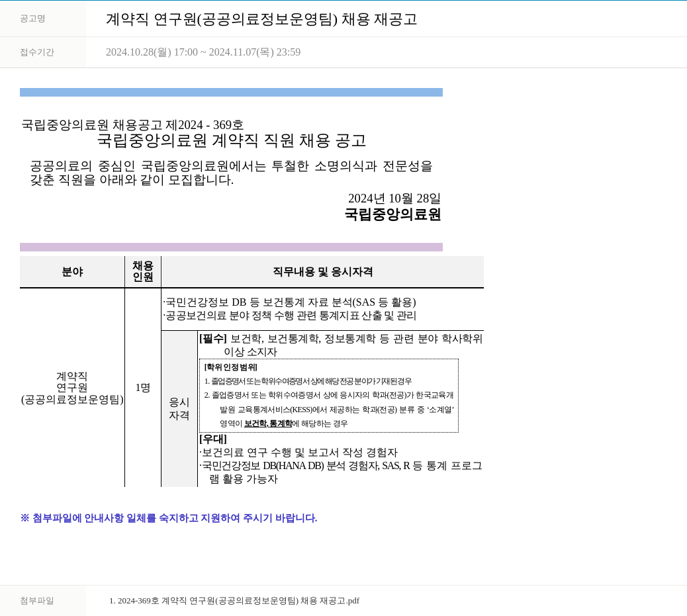Image resolution: width=687 pixels, height=616 pixels.
Task: Open the attached 2024-369호 채용 재공고.pdf file
Action: tap(234, 601)
